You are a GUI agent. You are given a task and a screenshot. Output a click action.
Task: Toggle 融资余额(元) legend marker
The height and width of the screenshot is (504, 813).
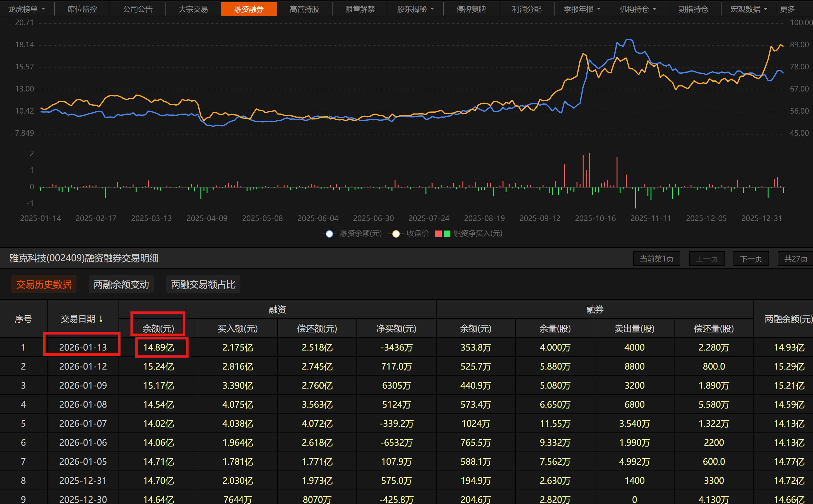pyautogui.click(x=329, y=234)
